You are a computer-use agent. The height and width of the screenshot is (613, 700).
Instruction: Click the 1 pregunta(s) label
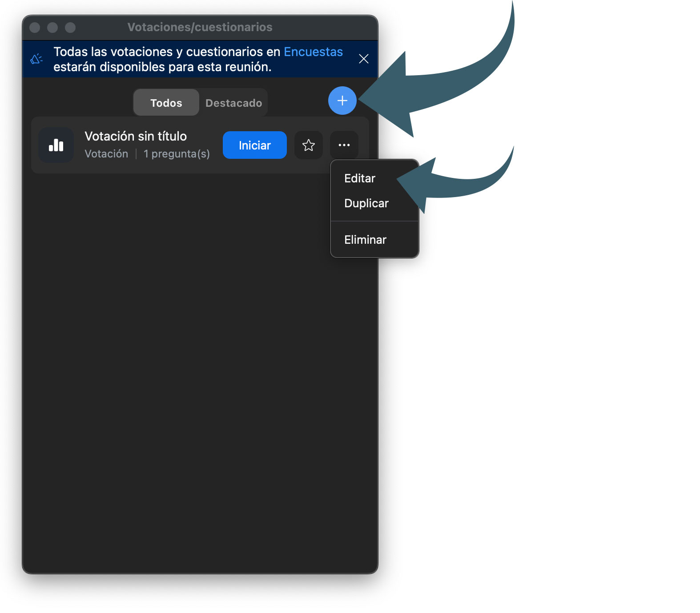tap(177, 154)
